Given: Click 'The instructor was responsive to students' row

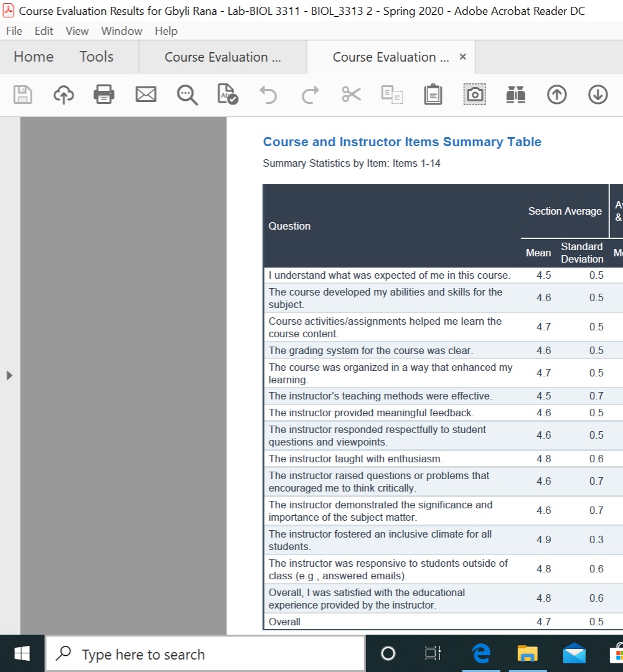Looking at the screenshot, I should click(x=388, y=569).
